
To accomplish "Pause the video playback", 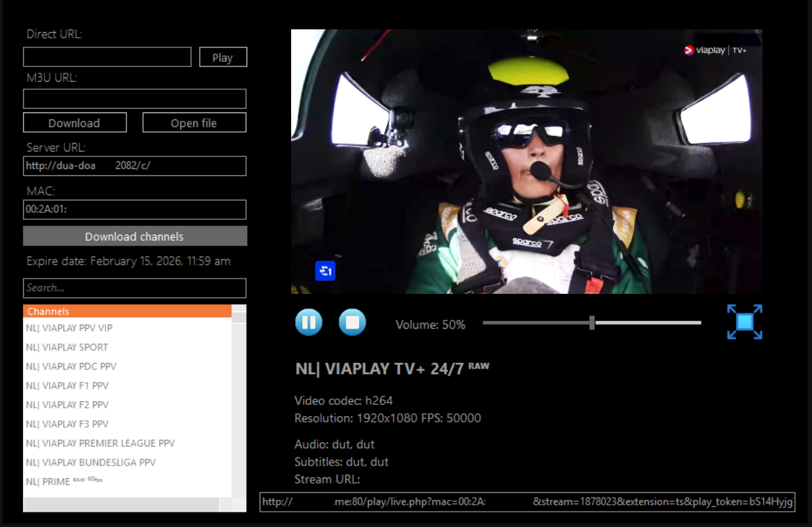I will 309,322.
